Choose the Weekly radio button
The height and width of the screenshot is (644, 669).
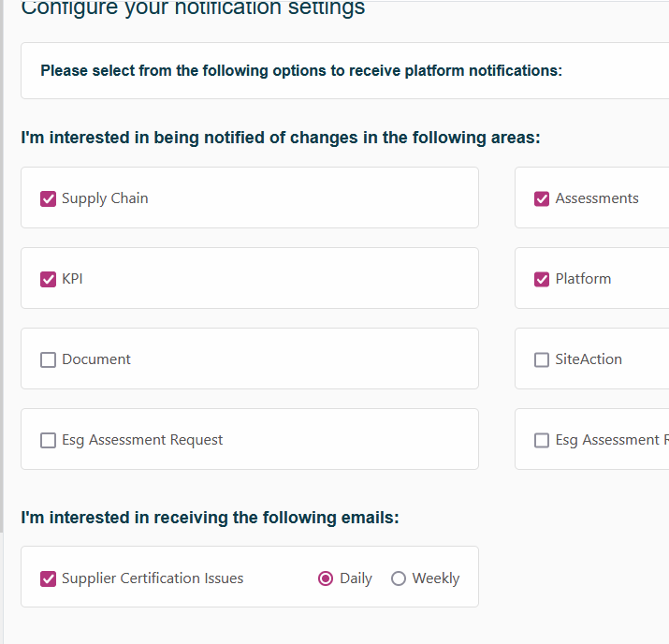pyautogui.click(x=399, y=578)
